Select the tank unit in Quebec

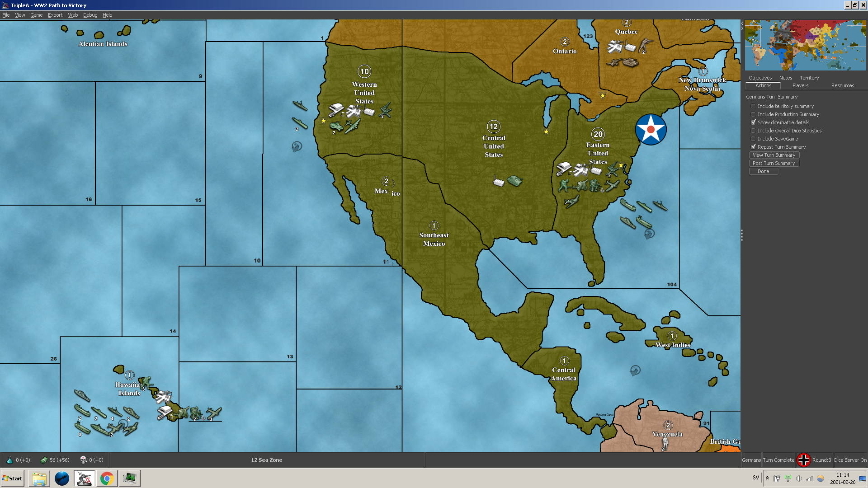tap(630, 62)
